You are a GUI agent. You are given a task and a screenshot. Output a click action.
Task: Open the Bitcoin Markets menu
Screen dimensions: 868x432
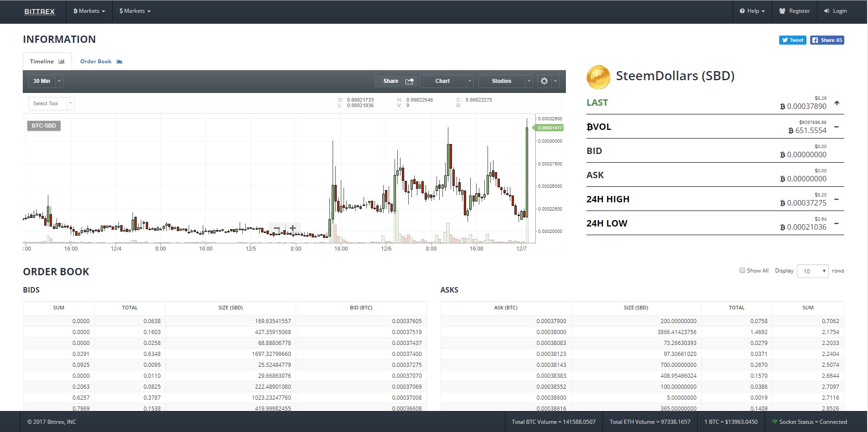click(89, 11)
